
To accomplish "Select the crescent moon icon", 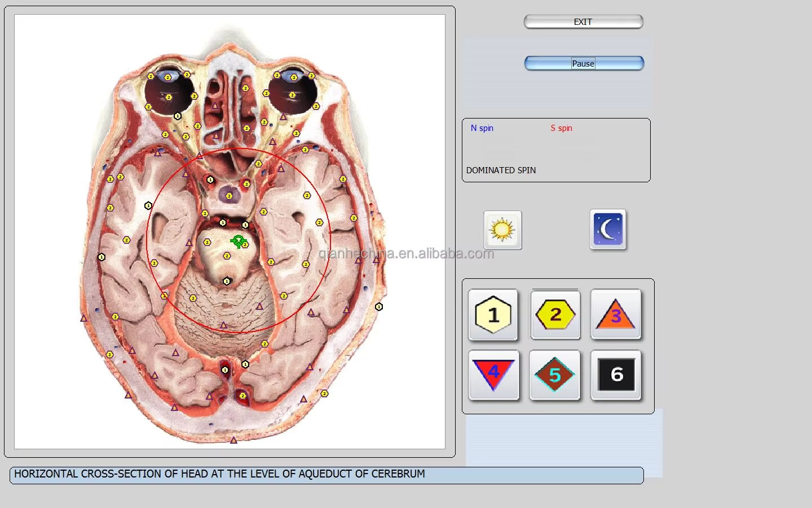I will (x=608, y=230).
